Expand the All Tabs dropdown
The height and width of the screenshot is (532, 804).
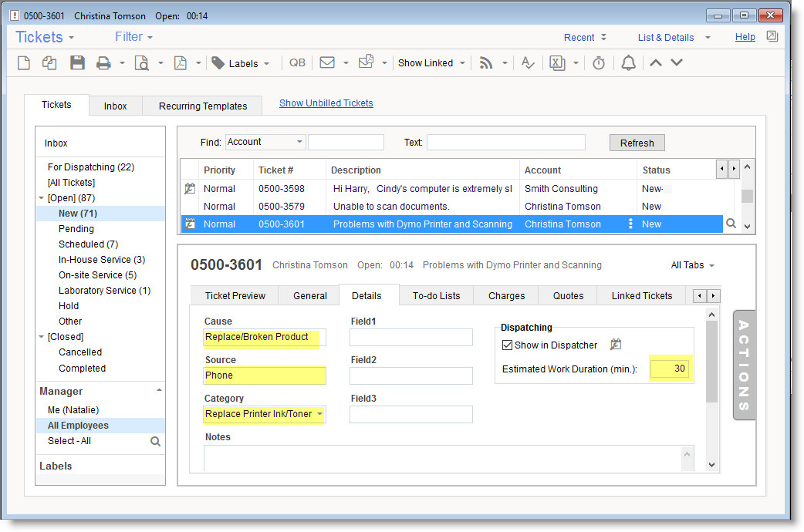(692, 265)
